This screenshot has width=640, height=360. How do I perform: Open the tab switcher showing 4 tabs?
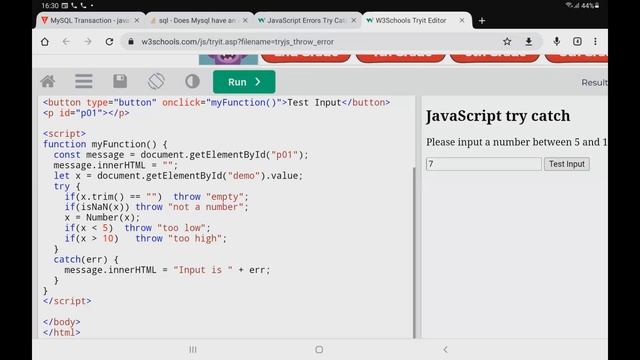click(x=577, y=41)
